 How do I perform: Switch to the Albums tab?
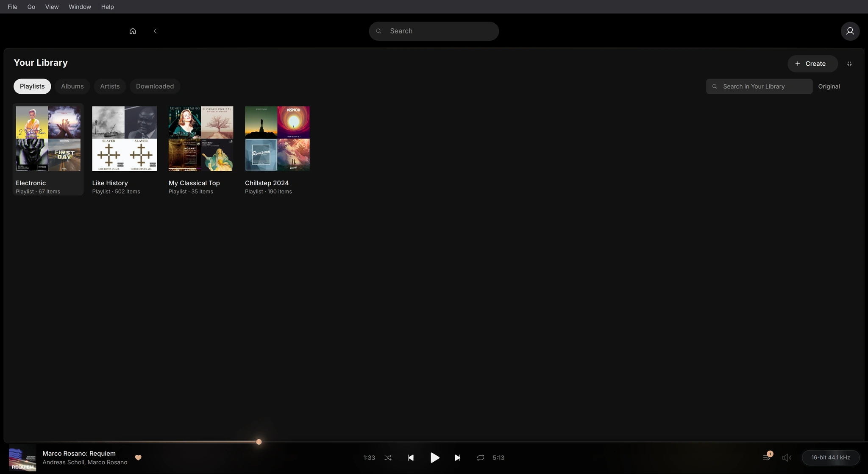coord(72,86)
